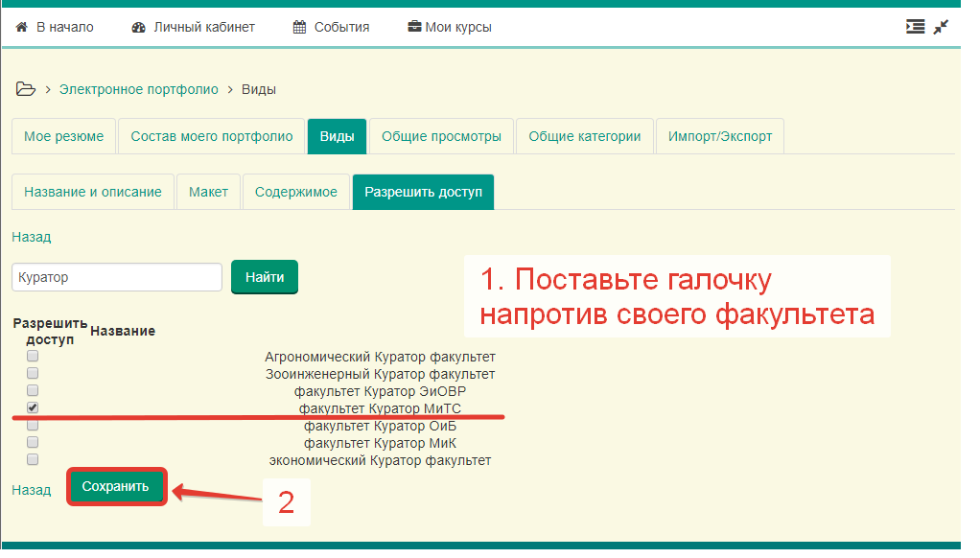Screen dimensions: 980x558
Task: Click the collapse fullscreen arrows icon
Action: (942, 27)
